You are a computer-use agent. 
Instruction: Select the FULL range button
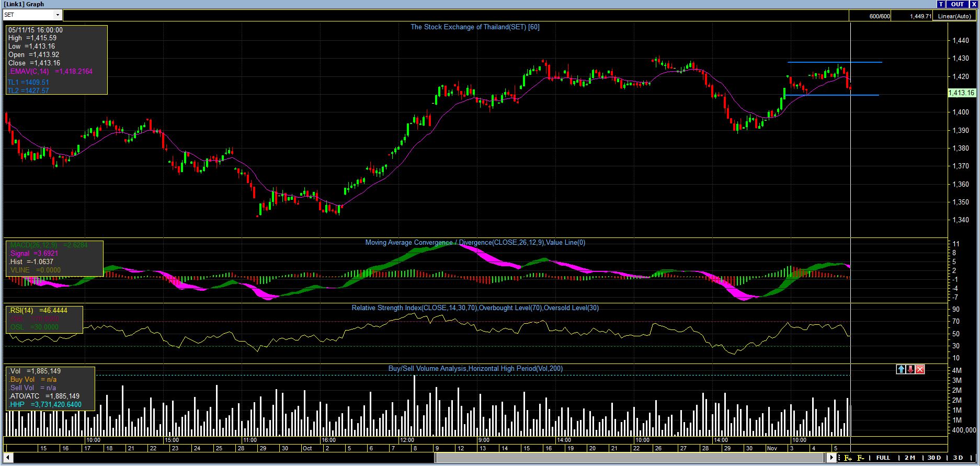(x=883, y=458)
